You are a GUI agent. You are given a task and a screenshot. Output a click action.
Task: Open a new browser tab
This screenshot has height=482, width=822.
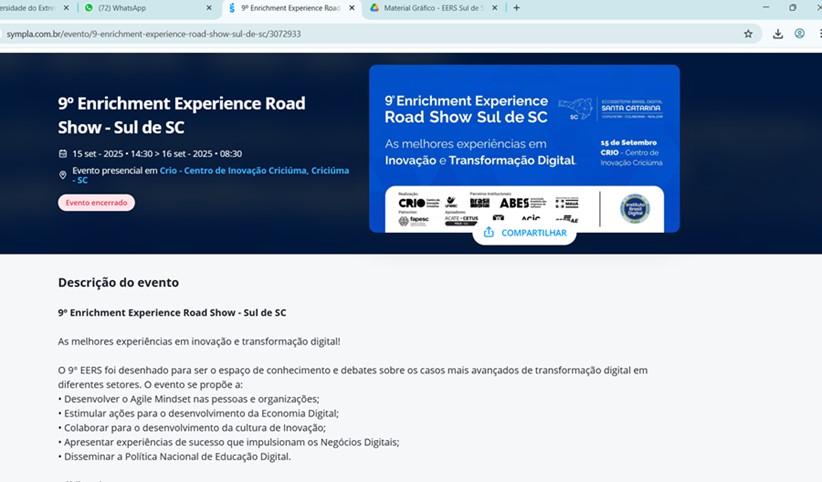pyautogui.click(x=516, y=8)
